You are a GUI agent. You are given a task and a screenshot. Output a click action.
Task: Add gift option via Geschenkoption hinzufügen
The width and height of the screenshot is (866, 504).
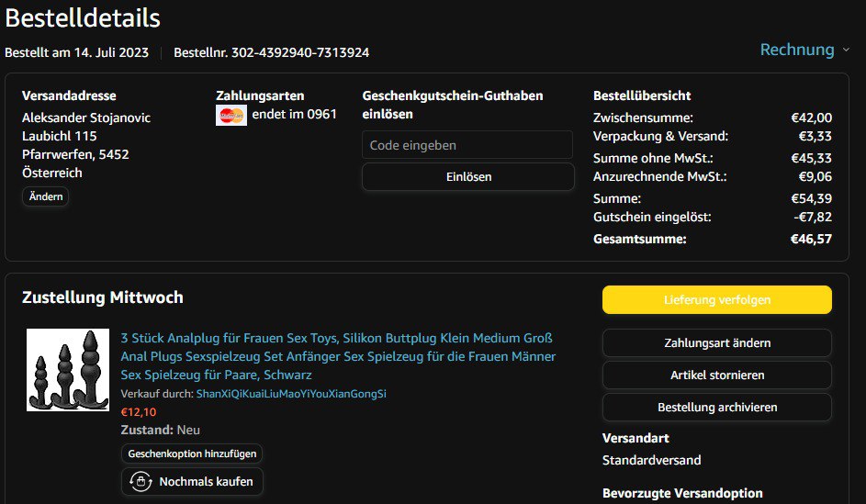[192, 454]
